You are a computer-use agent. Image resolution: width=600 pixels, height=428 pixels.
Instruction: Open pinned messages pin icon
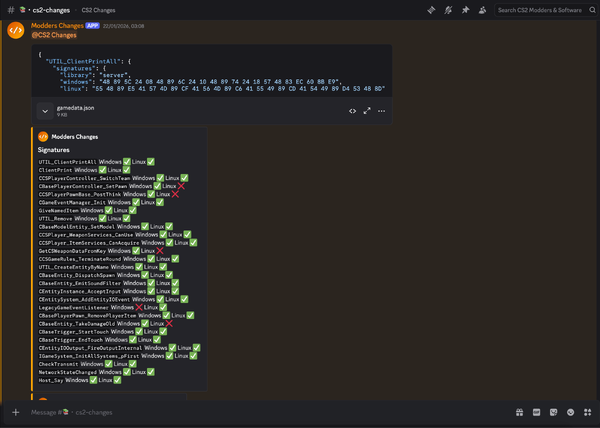[x=465, y=10]
